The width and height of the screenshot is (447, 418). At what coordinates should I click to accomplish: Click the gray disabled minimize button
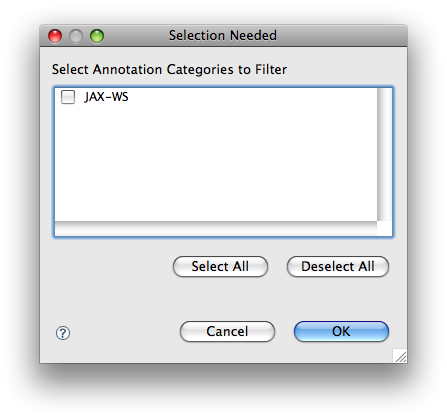click(76, 36)
